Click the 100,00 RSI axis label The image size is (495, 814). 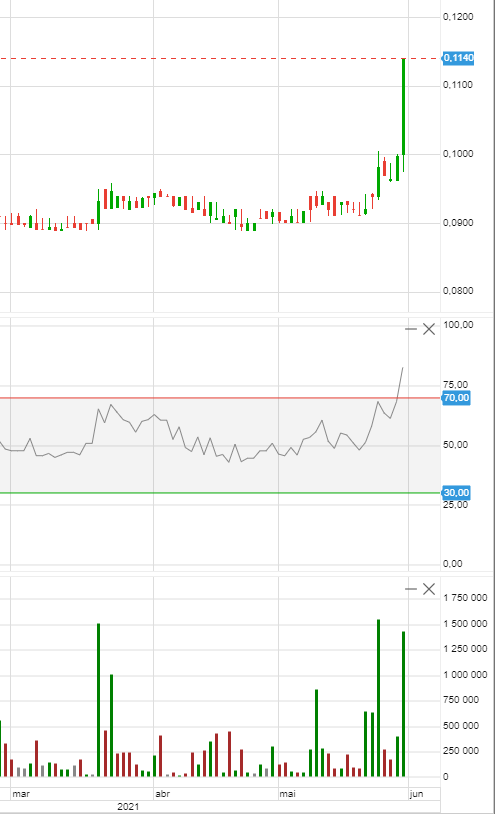pos(458,325)
